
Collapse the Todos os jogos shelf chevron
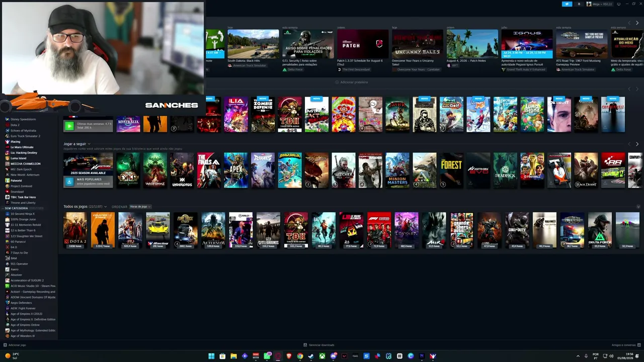pos(638,207)
